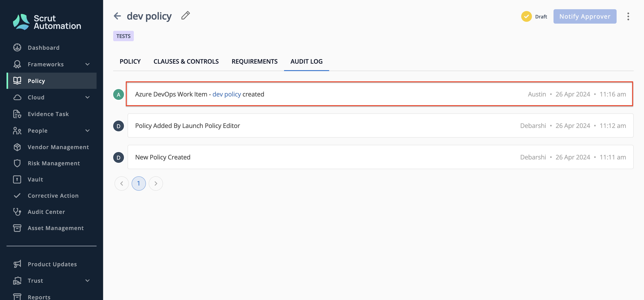
Task: Open Risk Management menu item
Action: [x=51, y=163]
